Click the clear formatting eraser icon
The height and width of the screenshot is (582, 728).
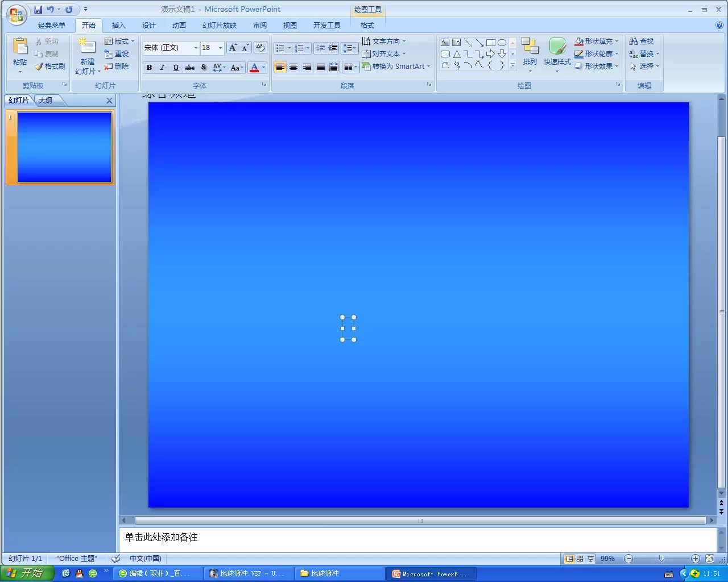coord(260,48)
